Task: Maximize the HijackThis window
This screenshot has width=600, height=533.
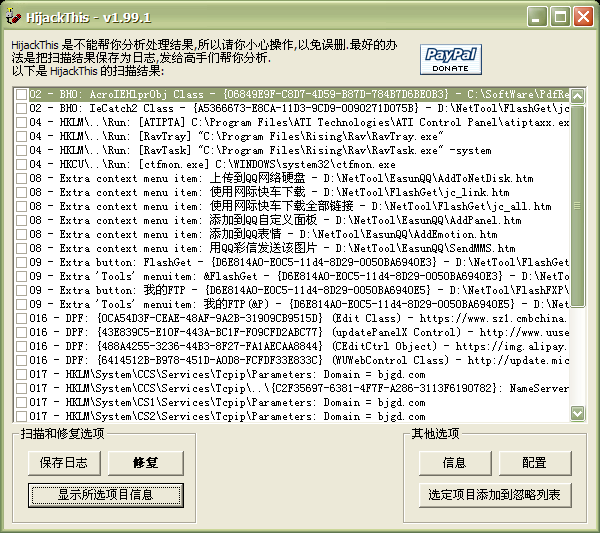Action: (x=560, y=17)
